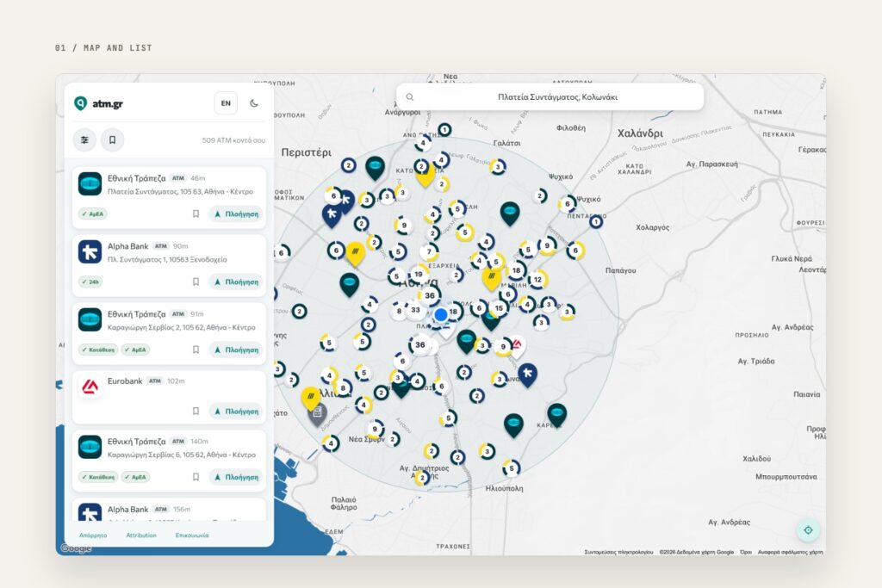Bookmark the Eurobank 102m ATM

tap(196, 411)
